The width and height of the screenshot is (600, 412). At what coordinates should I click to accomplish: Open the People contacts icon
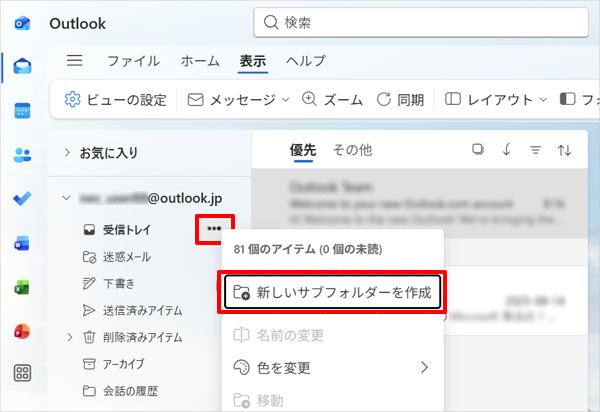[22, 155]
